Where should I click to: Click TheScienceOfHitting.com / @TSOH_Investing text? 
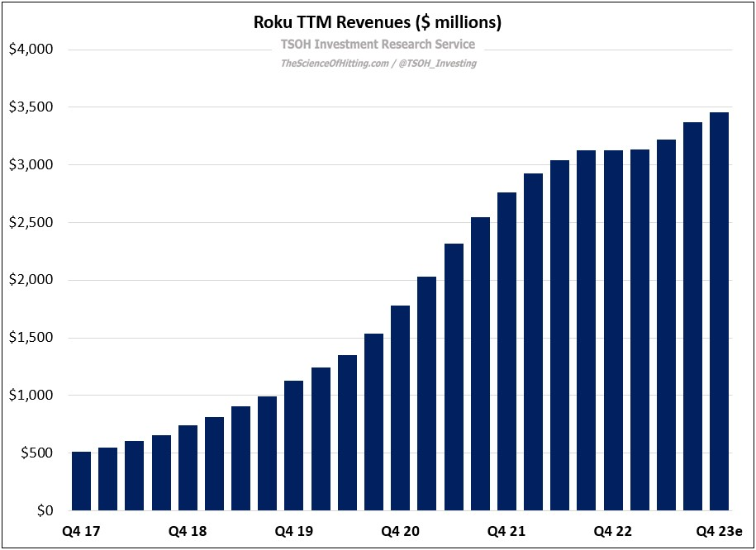(378, 63)
